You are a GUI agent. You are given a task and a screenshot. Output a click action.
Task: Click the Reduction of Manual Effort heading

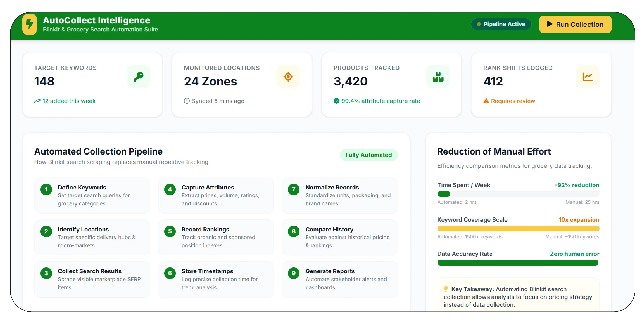pyautogui.click(x=494, y=152)
